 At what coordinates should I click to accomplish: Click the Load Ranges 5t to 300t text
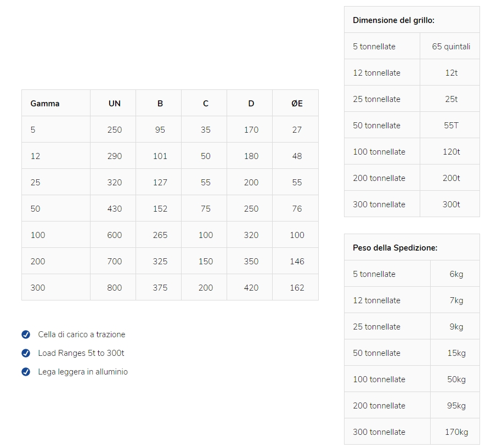81,353
